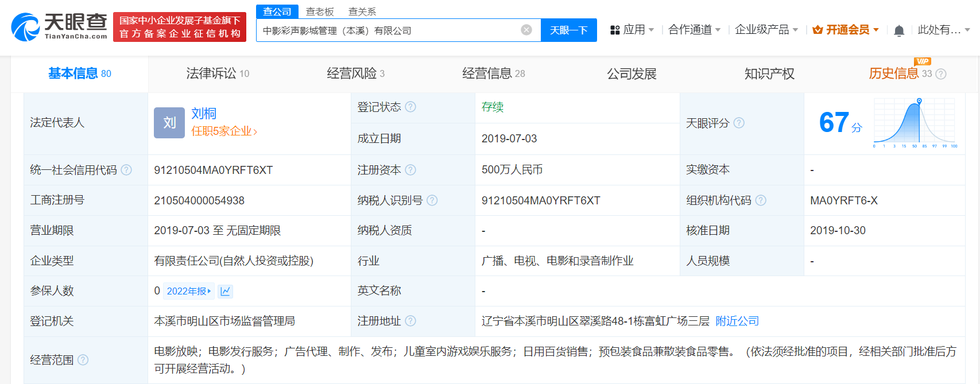
Task: Click the 经营范围 description text
Action: click(x=555, y=360)
